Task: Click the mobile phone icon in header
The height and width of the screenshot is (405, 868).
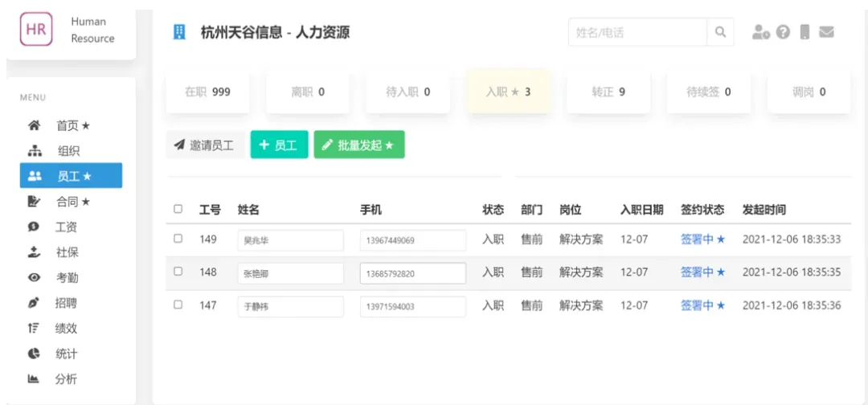Action: pyautogui.click(x=805, y=32)
